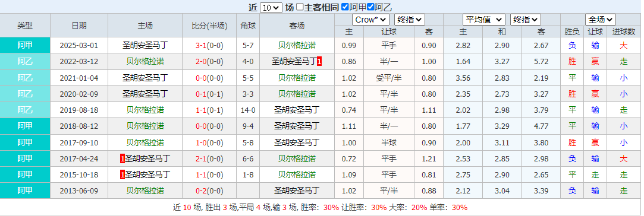Viewport: 644px width, 216px height.
Task: Open score 0-2 of 2013-06-09 match
Action: (201, 191)
